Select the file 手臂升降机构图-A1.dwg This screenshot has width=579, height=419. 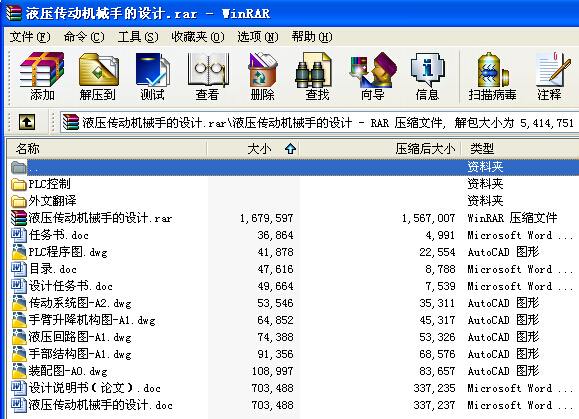[x=92, y=320]
